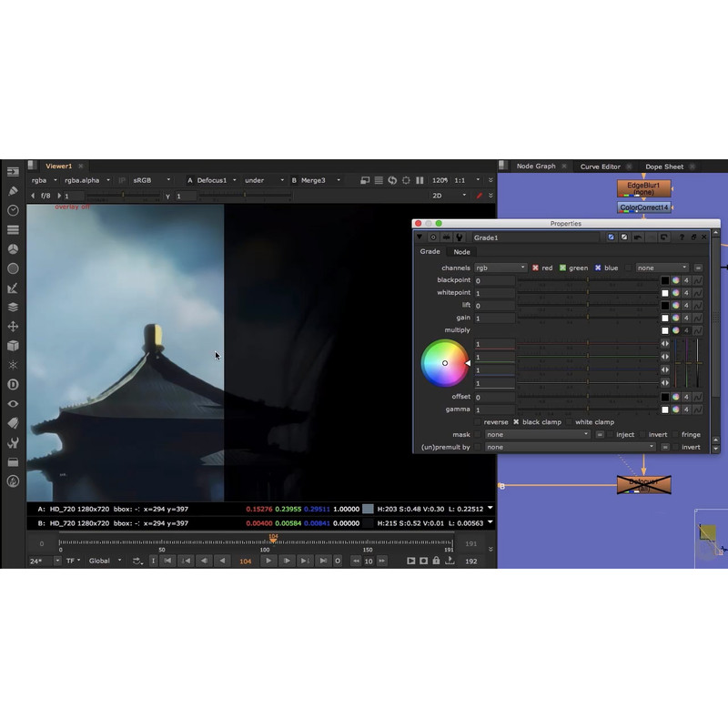This screenshot has height=728, width=728.
Task: Toggle the red channel checkbox
Action: pos(536,268)
